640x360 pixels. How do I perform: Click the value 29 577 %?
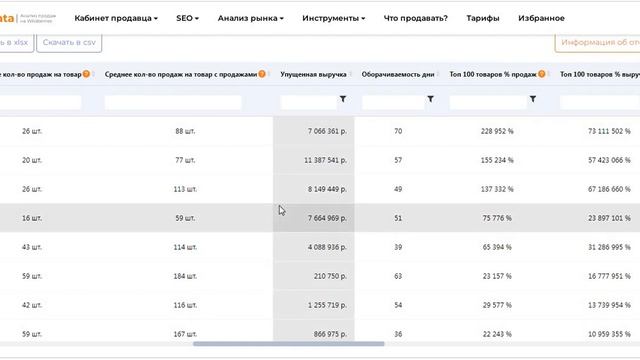(x=497, y=305)
